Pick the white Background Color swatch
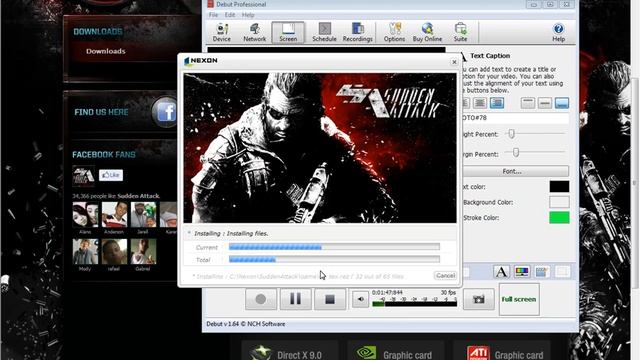Image resolution: width=640 pixels, height=360 pixels. point(559,202)
